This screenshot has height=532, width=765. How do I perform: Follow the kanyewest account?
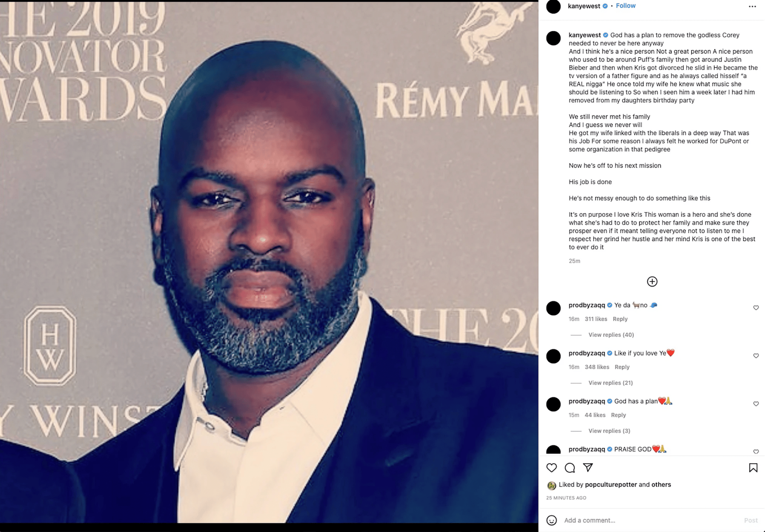[x=625, y=6]
